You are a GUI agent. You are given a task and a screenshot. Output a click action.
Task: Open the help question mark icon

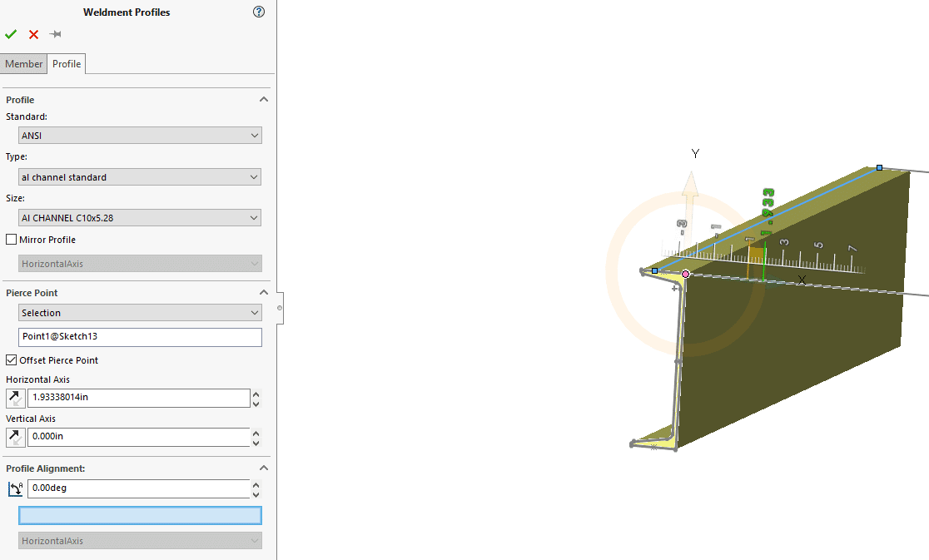click(x=259, y=12)
